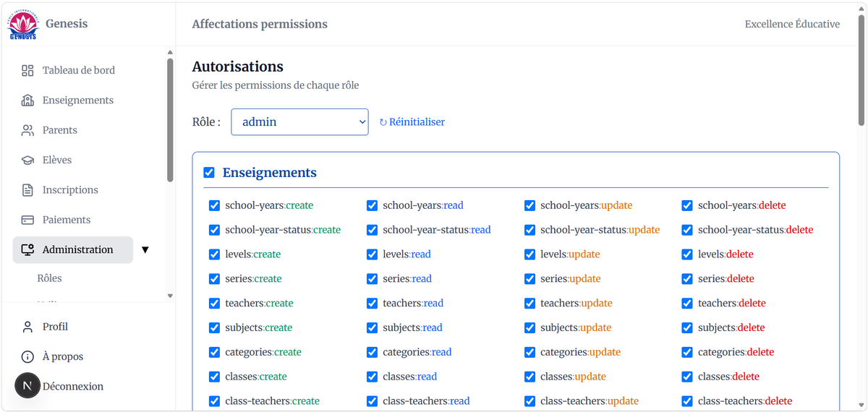The height and width of the screenshot is (412, 868).
Task: Toggle teachers:create checkbox
Action: [214, 304]
